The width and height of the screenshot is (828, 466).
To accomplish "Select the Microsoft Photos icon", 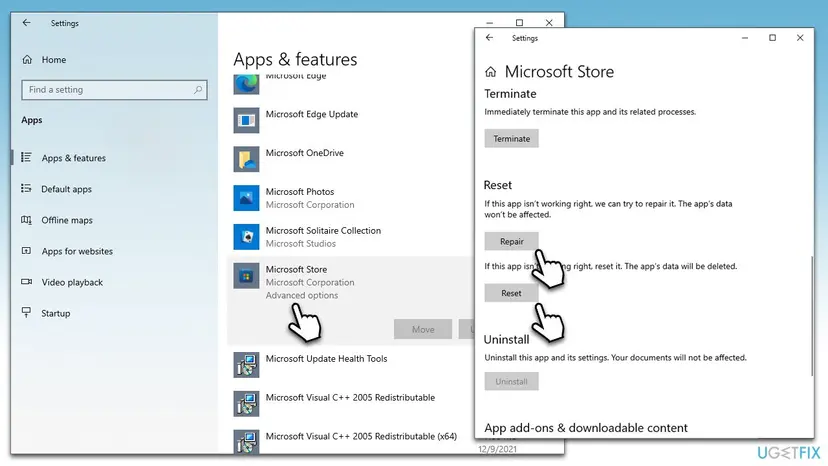I will coord(246,198).
